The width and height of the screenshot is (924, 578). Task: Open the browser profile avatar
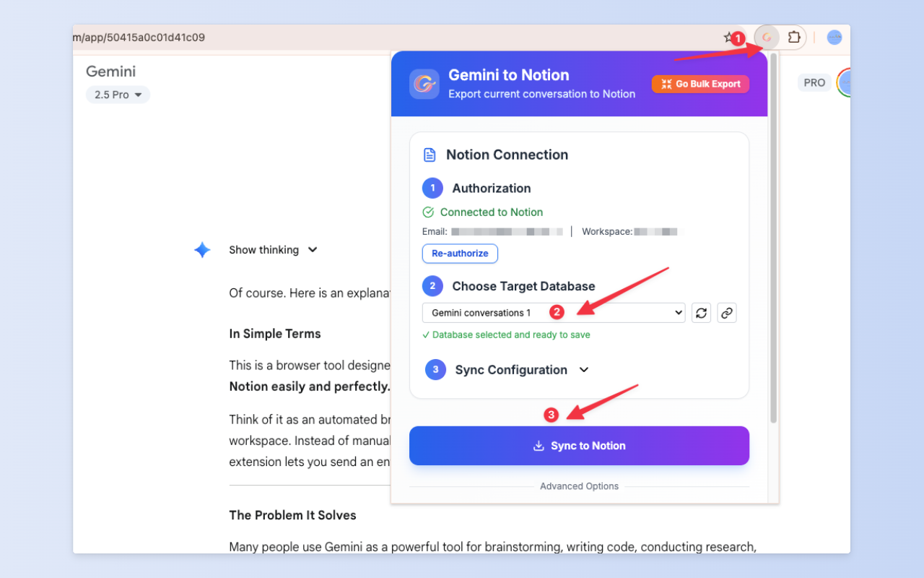pos(834,37)
